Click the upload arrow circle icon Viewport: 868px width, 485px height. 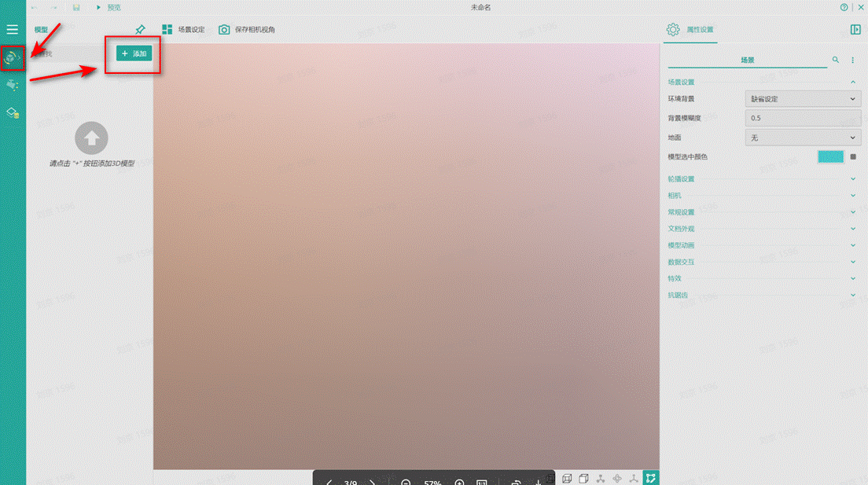pyautogui.click(x=91, y=138)
